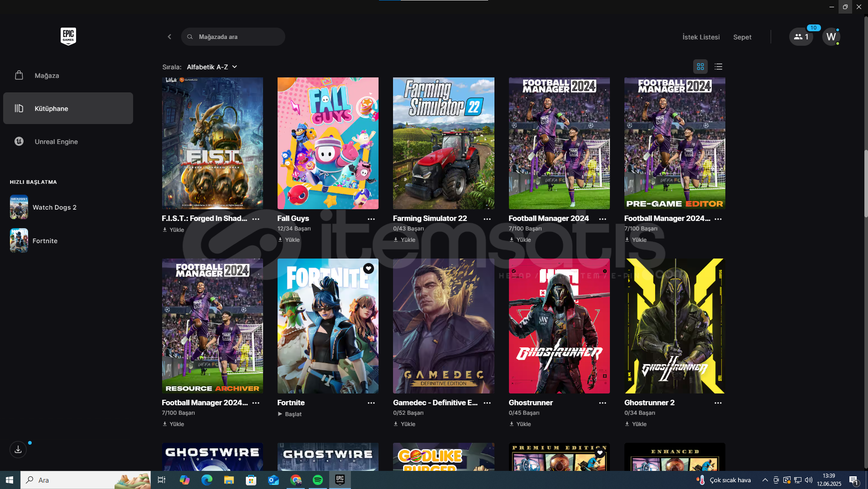The height and width of the screenshot is (489, 868).
Task: Open Gamedec Definitive Edition cover
Action: pos(444,326)
